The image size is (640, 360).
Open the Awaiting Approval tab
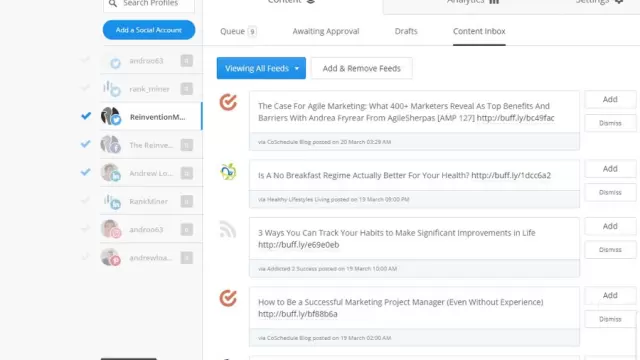326,31
